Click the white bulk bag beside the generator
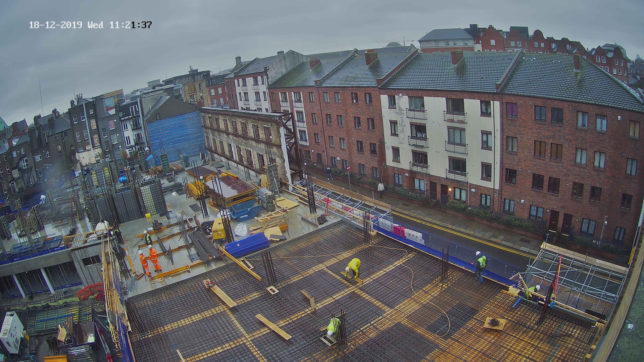644x362 pixels. click(241, 229)
